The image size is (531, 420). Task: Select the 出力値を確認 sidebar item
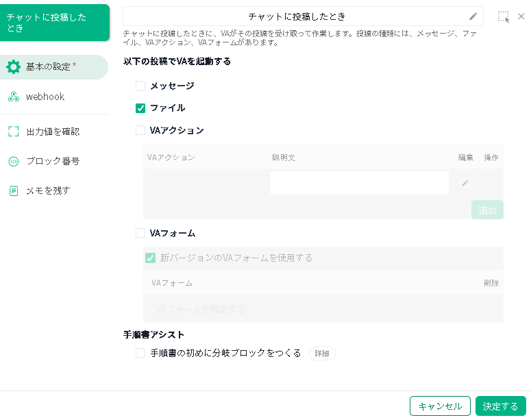click(53, 131)
